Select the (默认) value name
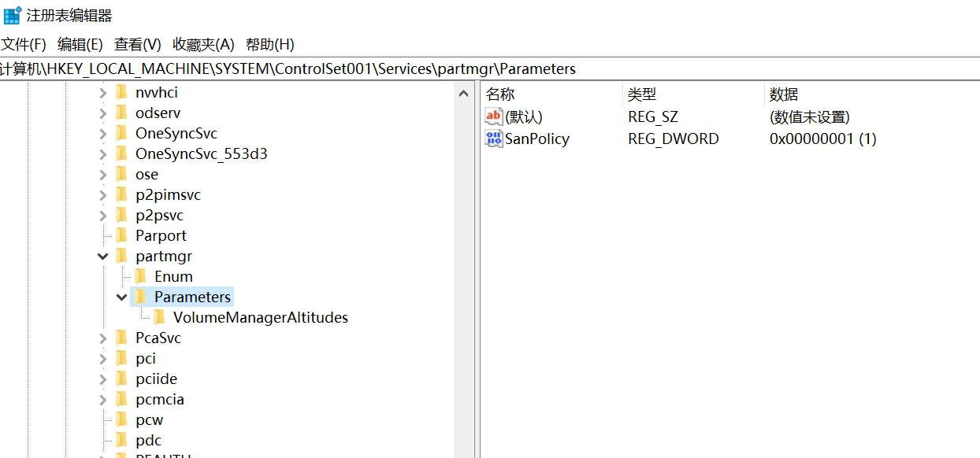The width and height of the screenshot is (980, 458). 524,117
